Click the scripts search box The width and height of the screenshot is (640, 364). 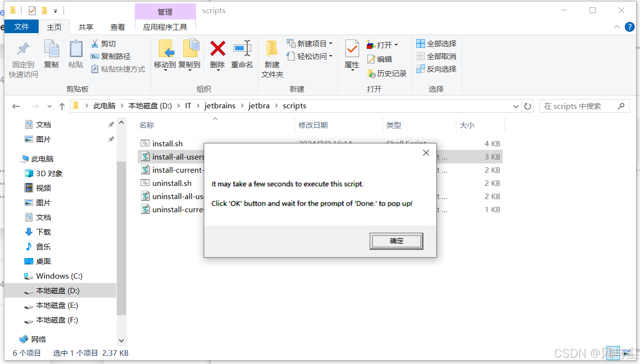coord(584,106)
